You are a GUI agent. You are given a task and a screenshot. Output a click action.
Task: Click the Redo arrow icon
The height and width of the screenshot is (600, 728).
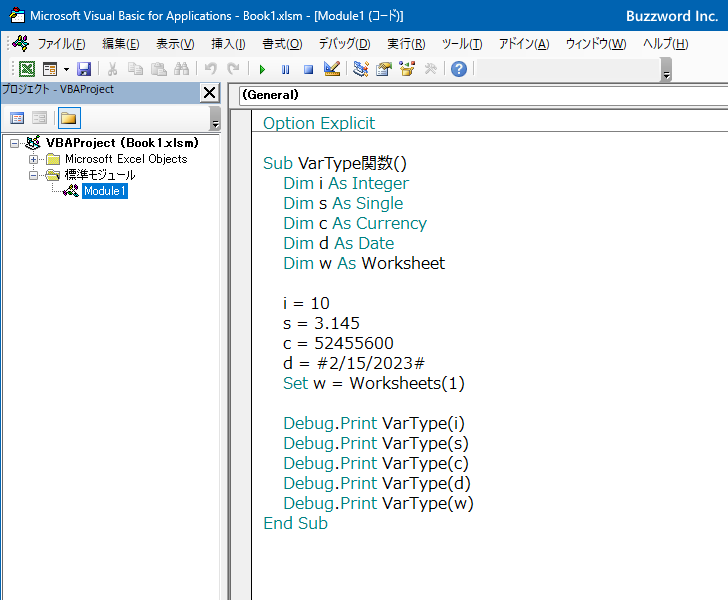[x=233, y=69]
